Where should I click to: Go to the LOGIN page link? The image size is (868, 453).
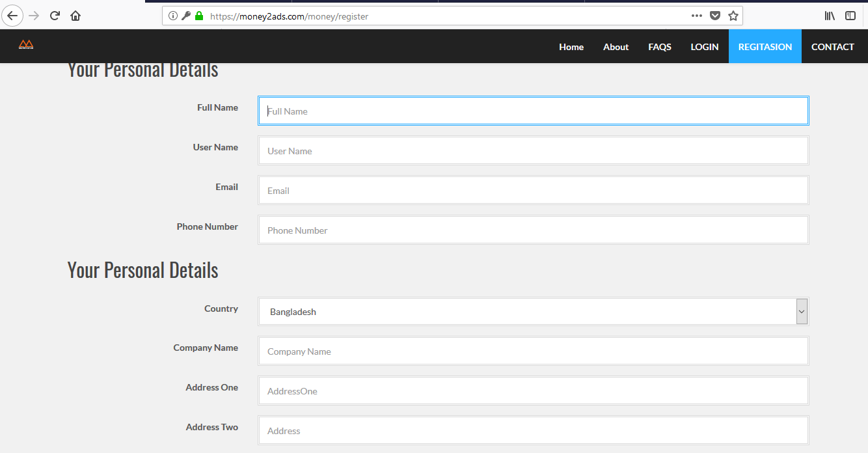coord(704,47)
